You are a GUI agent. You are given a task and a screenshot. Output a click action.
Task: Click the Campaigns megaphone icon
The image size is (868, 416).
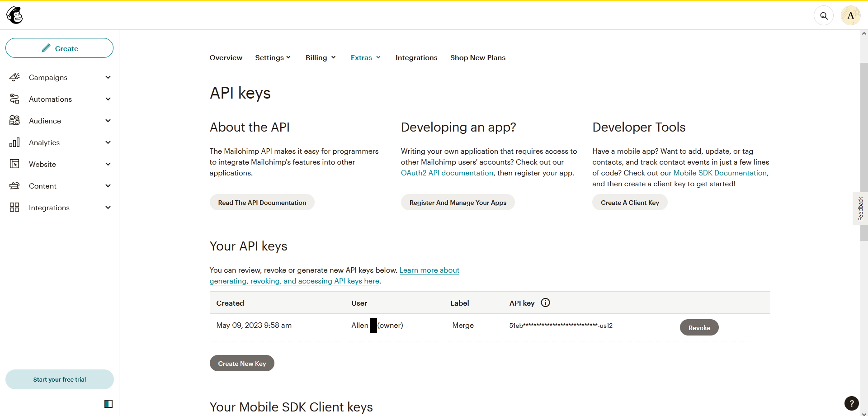(14, 77)
